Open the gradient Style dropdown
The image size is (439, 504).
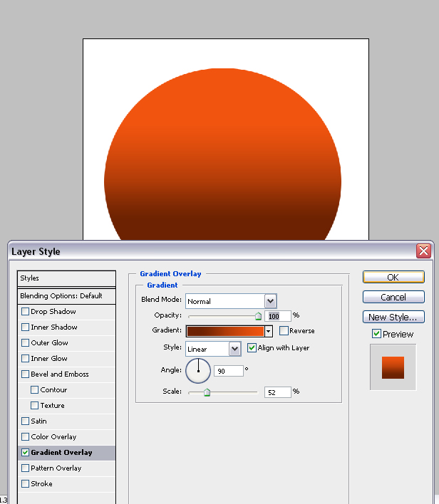coord(235,349)
